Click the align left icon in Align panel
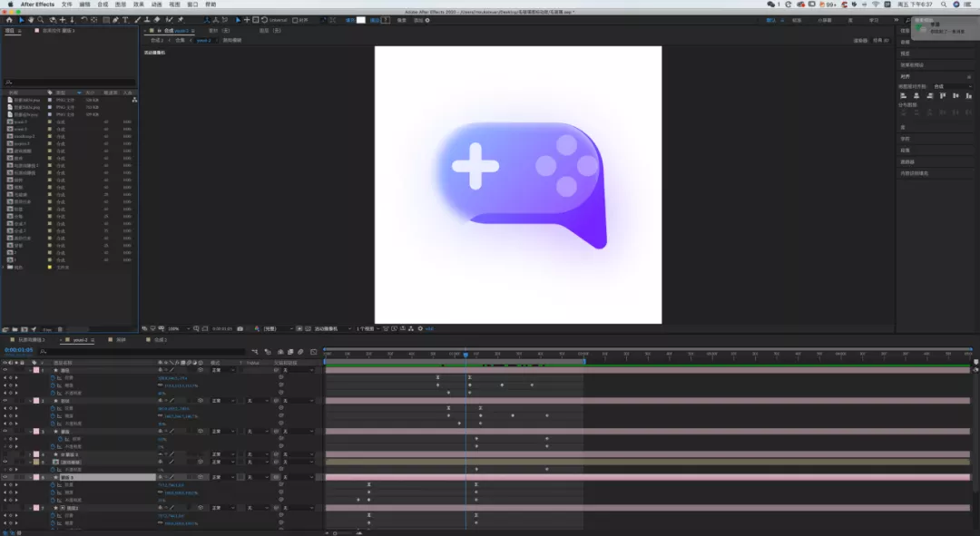Viewport: 980px width, 536px height. click(x=903, y=95)
